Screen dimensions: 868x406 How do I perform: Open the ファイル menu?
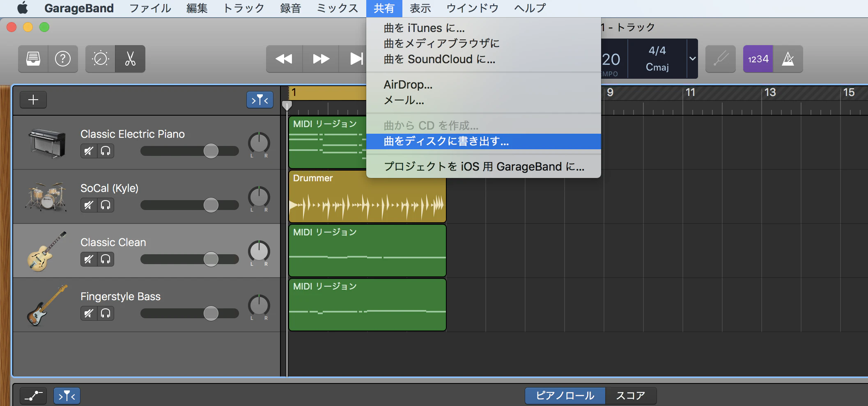[150, 8]
